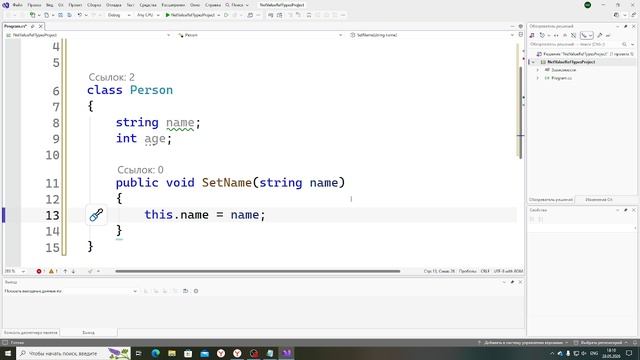Click the red error count indicator

[40, 271]
